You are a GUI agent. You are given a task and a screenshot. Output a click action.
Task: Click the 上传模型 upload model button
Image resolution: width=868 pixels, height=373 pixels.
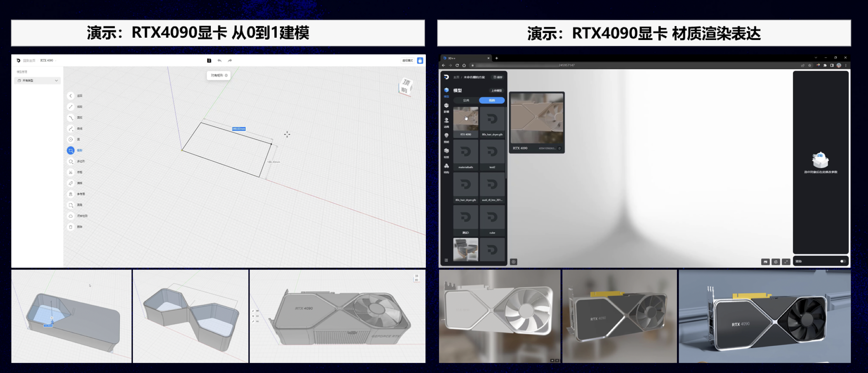496,91
